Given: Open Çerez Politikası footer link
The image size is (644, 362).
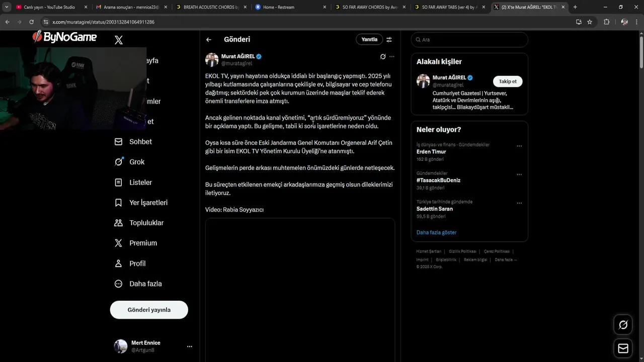Looking at the screenshot, I should [497, 251].
